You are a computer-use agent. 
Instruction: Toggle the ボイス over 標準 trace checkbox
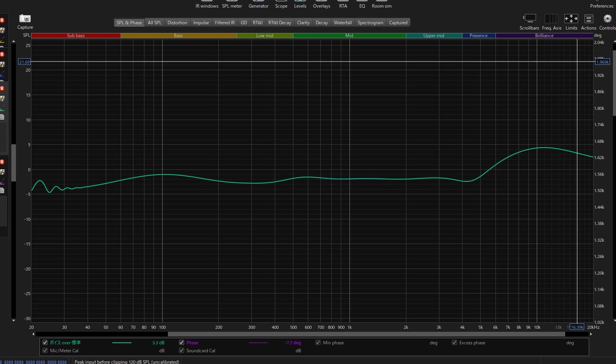click(45, 342)
